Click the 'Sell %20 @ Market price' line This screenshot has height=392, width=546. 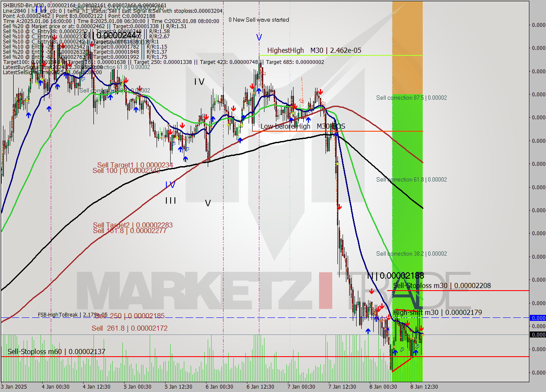94,26
